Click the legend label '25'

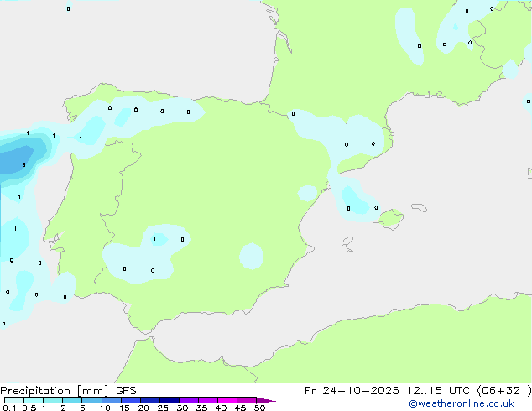point(163,408)
